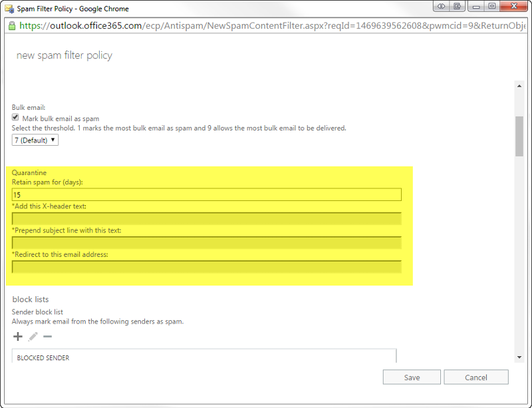
Task: Click the block lists section heading
Action: [31, 300]
